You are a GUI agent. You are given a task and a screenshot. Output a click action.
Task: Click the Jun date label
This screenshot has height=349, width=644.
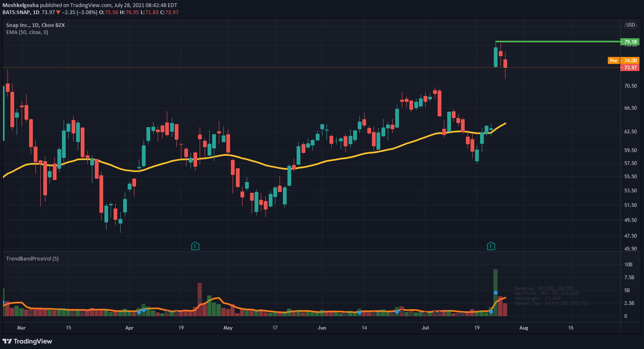click(322, 328)
